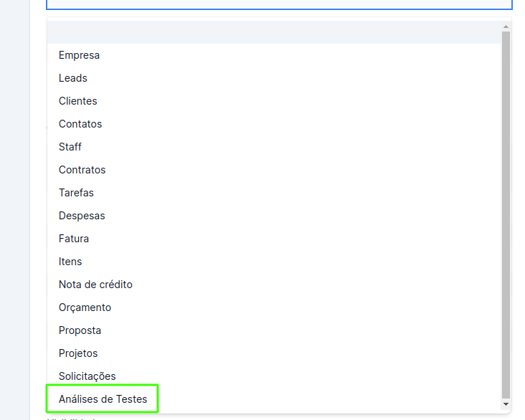
Task: Select the Empresa option
Action: 80,55
